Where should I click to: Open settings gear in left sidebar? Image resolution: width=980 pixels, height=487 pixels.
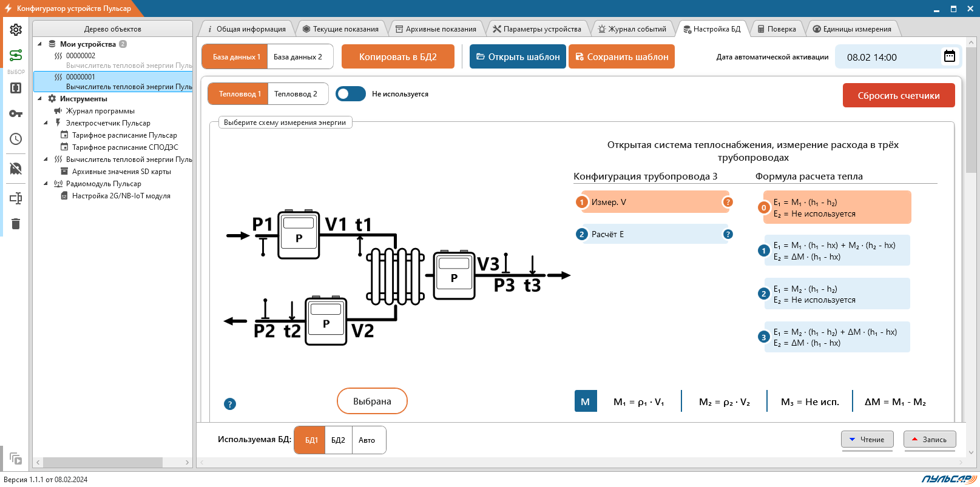[x=16, y=30]
